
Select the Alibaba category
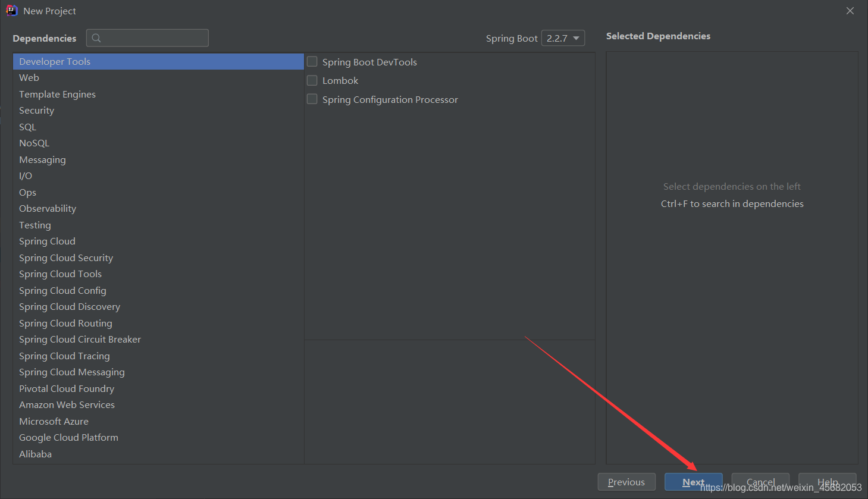pyautogui.click(x=158, y=454)
